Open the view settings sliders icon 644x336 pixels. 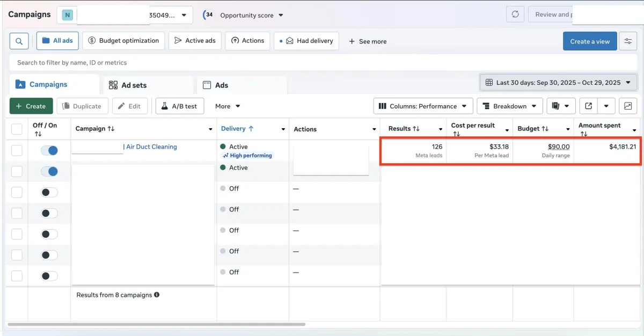point(628,41)
